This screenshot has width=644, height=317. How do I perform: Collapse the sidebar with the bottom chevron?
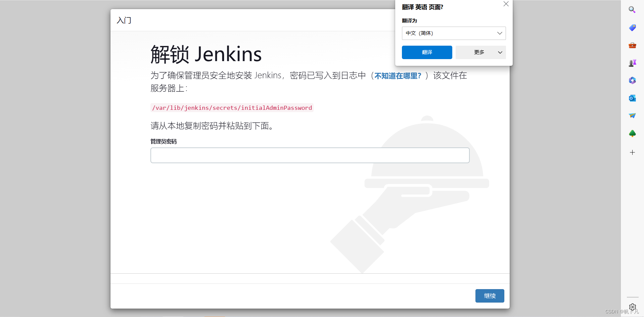pos(632,297)
